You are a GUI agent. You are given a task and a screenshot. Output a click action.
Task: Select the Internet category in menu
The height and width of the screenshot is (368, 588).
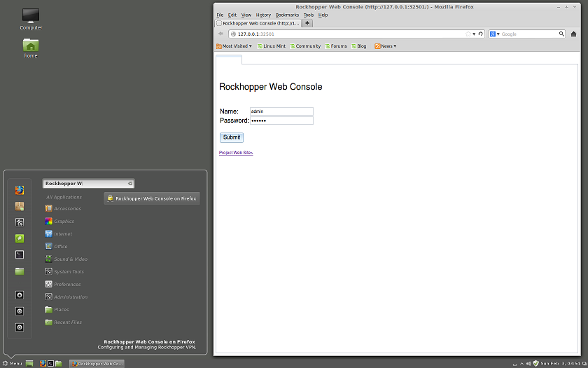(63, 234)
